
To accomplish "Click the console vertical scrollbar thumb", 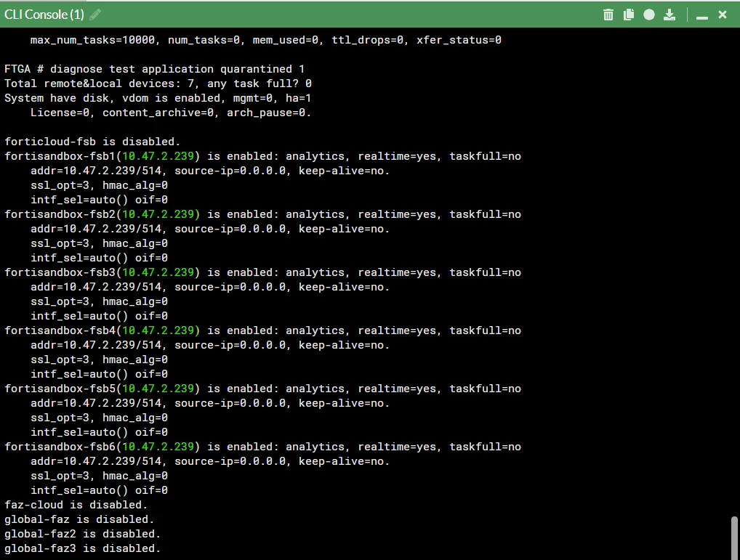I will pyautogui.click(x=734, y=537).
